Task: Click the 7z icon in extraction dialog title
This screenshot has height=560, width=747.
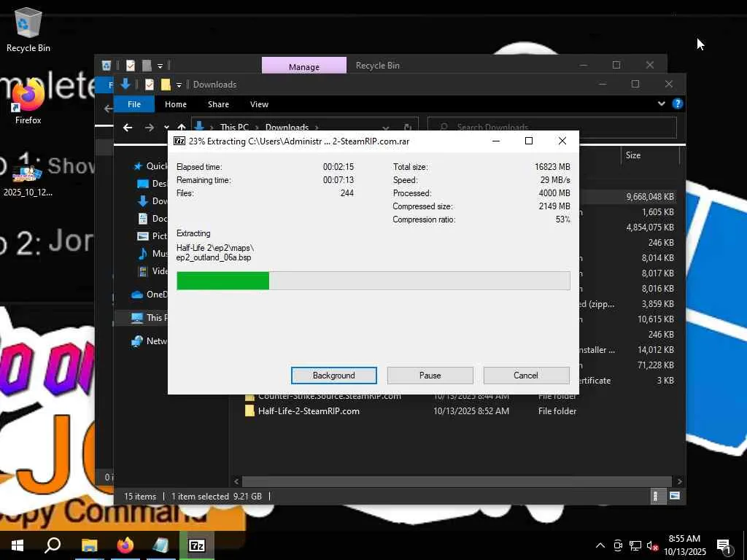Action: pos(179,141)
